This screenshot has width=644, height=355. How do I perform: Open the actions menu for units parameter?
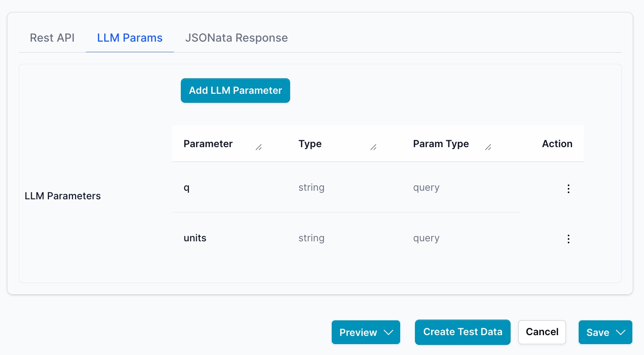coord(568,239)
